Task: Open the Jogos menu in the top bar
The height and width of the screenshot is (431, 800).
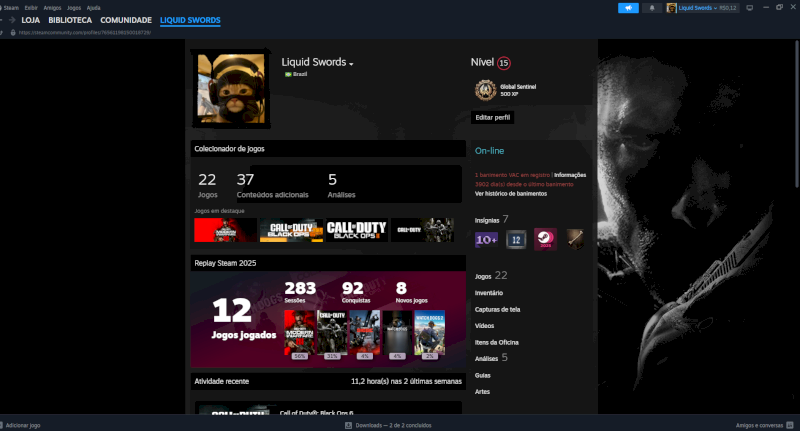Action: (74, 8)
